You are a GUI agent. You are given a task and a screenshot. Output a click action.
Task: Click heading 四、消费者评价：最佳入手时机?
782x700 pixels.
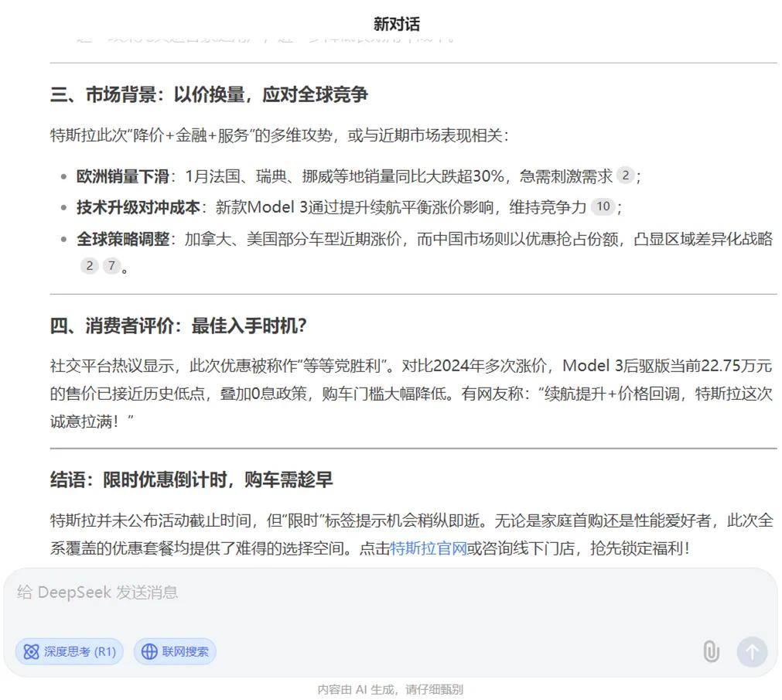tap(179, 326)
